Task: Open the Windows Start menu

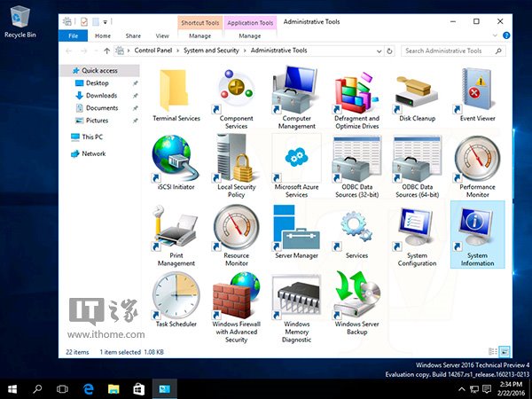Action: [x=12, y=389]
